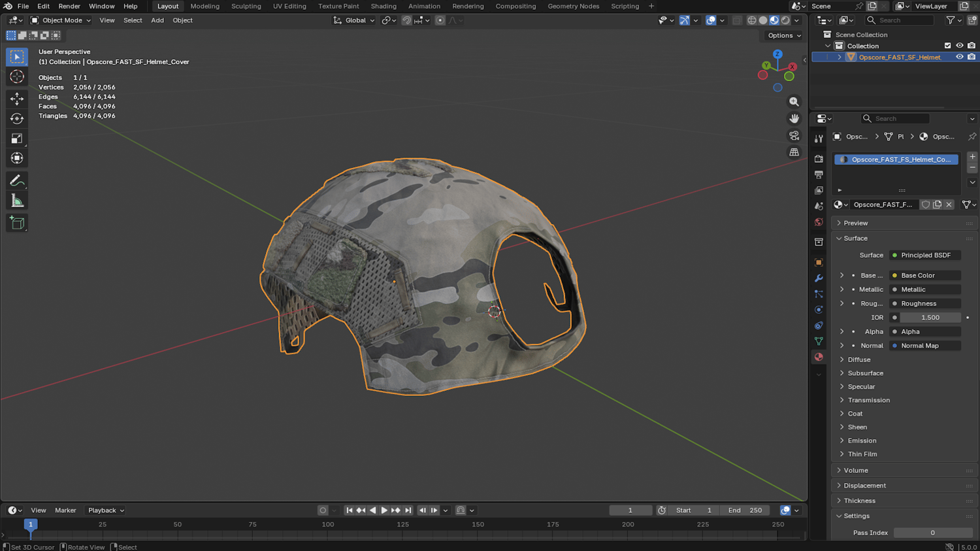Choose the Add Cube tool
The width and height of the screenshot is (980, 551).
click(17, 224)
